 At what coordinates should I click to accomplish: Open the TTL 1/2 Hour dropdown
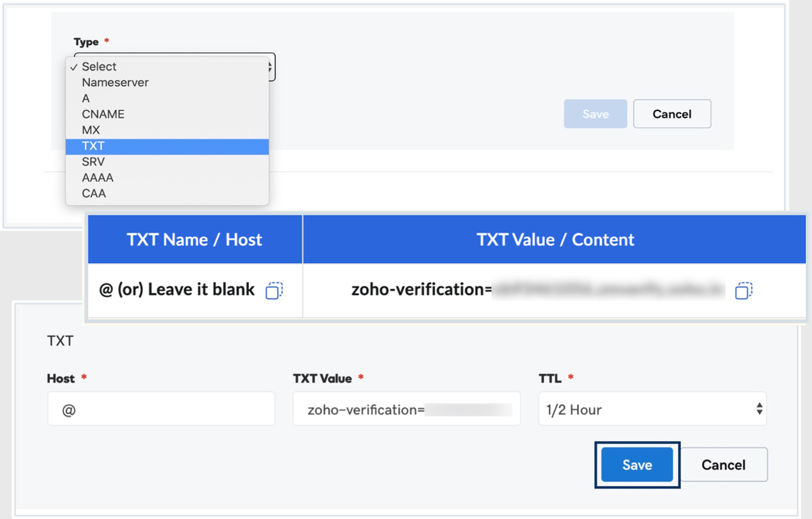652,409
